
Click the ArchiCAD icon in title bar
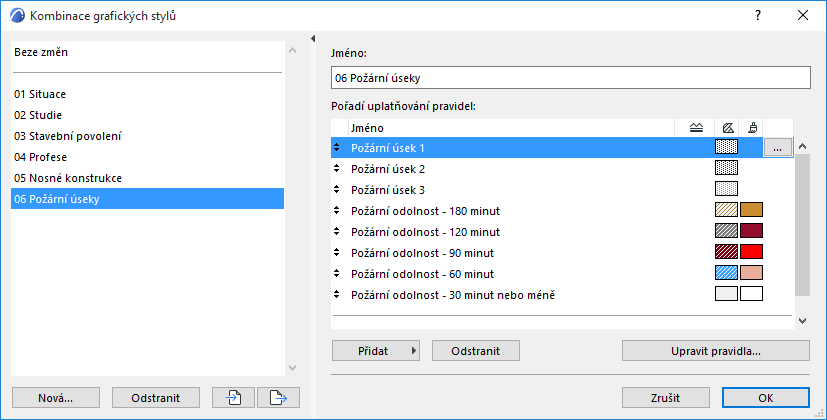(x=16, y=16)
